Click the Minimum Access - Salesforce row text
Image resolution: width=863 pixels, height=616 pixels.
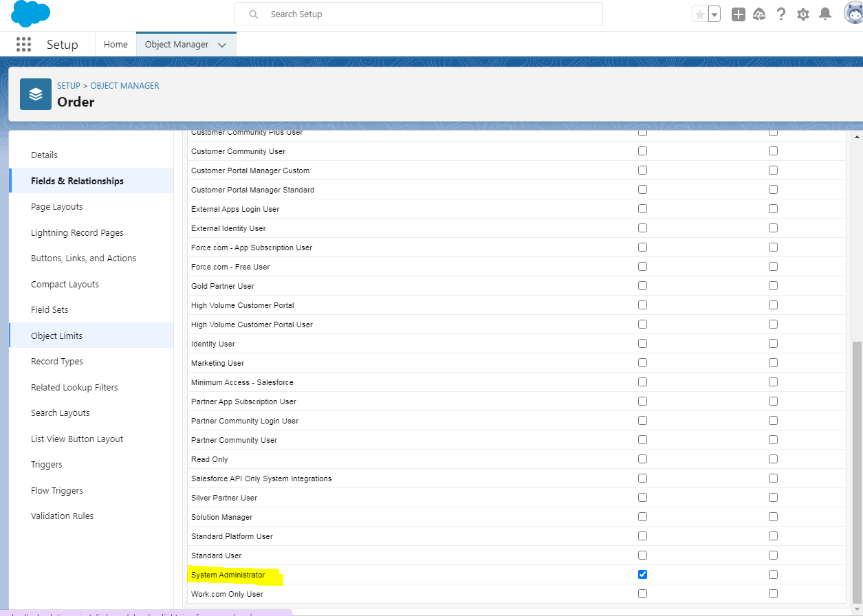coord(242,382)
